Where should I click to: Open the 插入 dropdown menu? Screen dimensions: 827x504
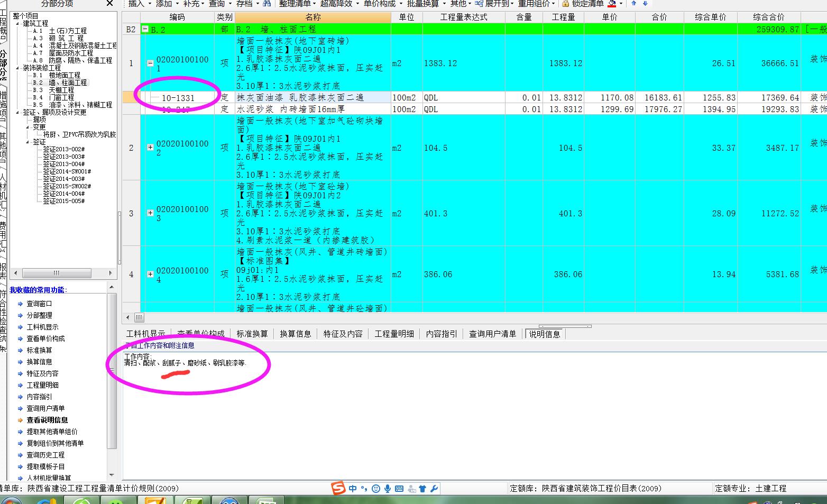(x=139, y=3)
